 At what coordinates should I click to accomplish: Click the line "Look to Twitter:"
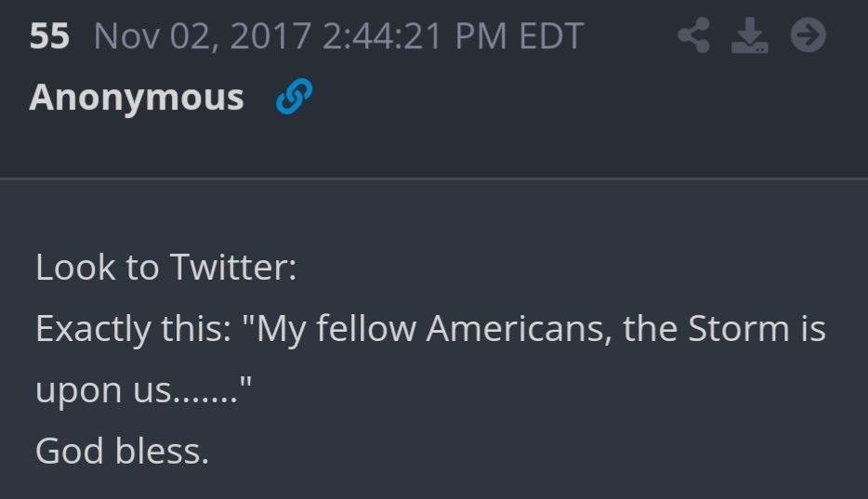(166, 268)
